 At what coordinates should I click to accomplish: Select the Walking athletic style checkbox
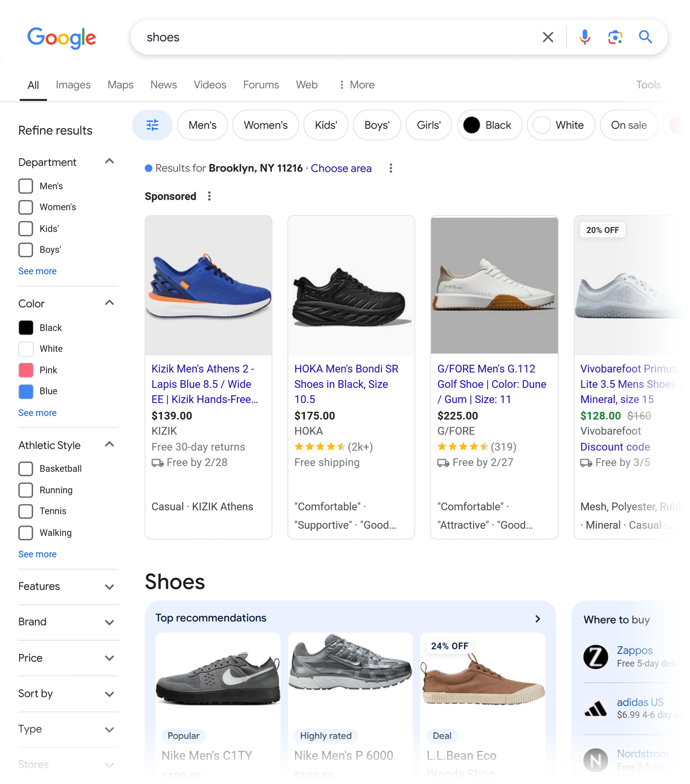tap(26, 533)
